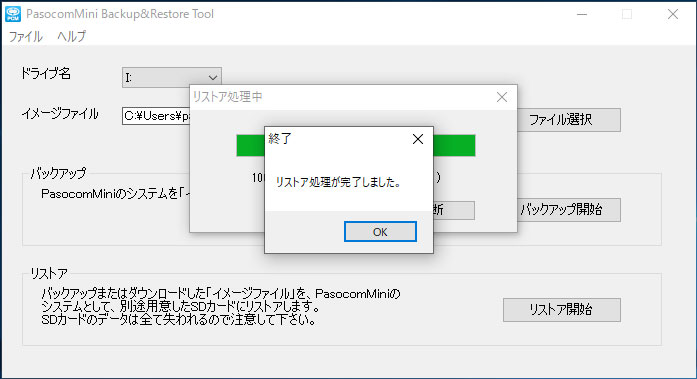The width and height of the screenshot is (697, 379).
Task: Click the イメージファイル label
Action: coord(60,114)
